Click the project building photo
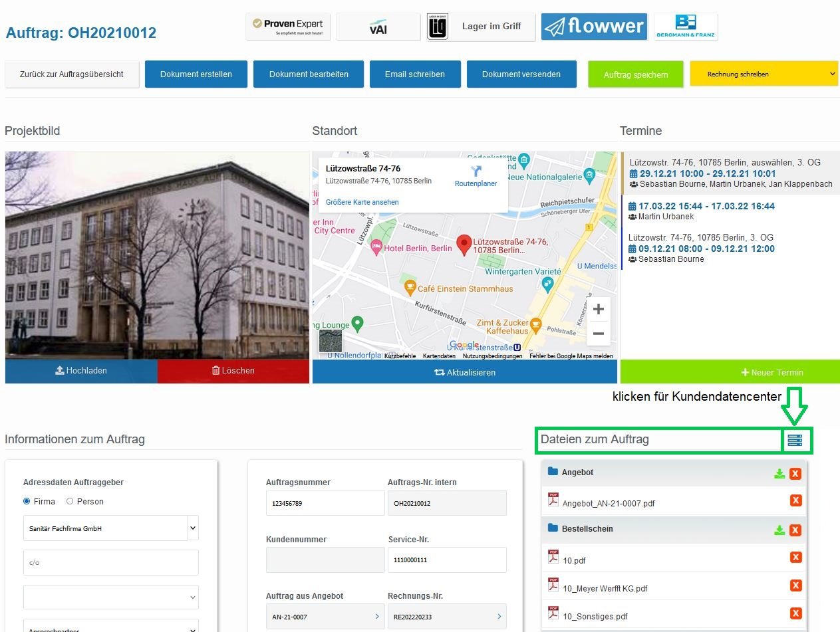Image resolution: width=840 pixels, height=632 pixels. click(157, 255)
